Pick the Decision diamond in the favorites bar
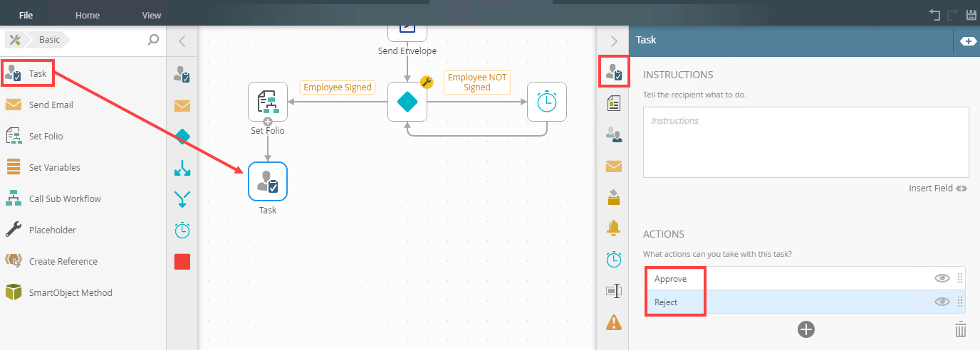 (x=182, y=136)
